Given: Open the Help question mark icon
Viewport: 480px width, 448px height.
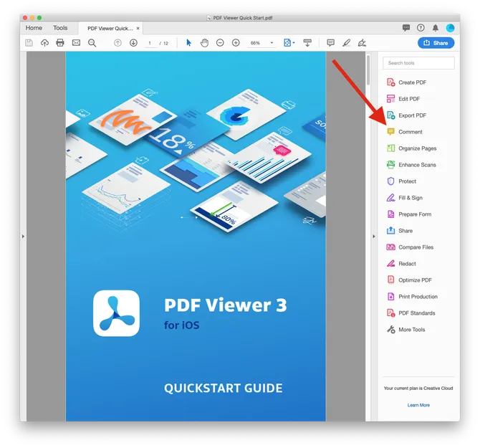Looking at the screenshot, I should (x=421, y=28).
